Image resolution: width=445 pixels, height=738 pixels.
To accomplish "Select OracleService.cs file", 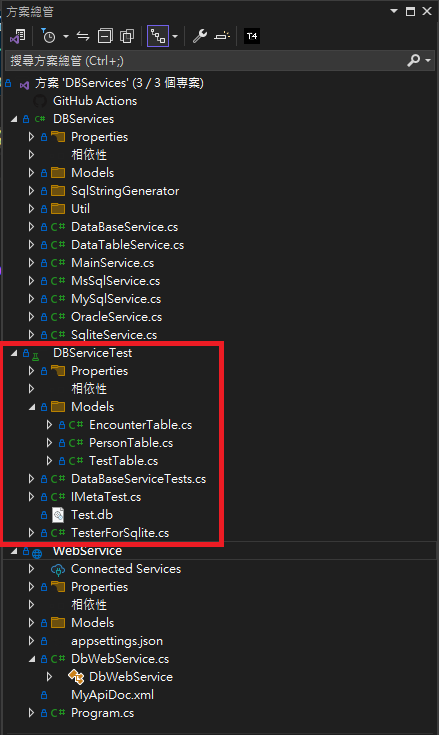I will tap(116, 317).
